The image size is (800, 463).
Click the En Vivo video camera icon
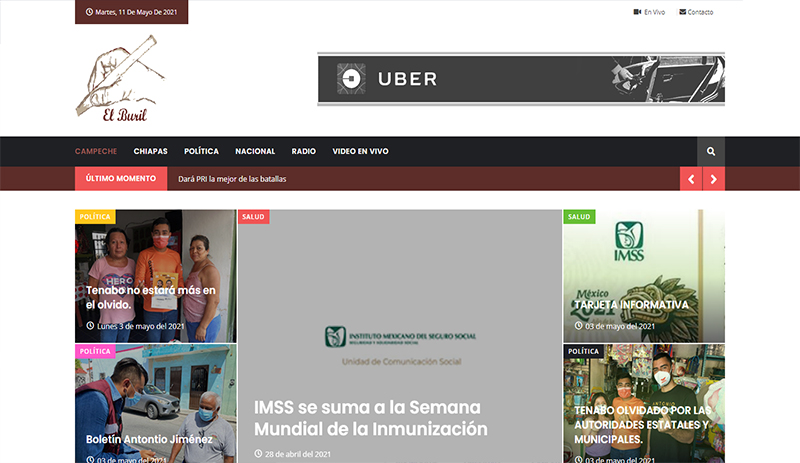[637, 12]
